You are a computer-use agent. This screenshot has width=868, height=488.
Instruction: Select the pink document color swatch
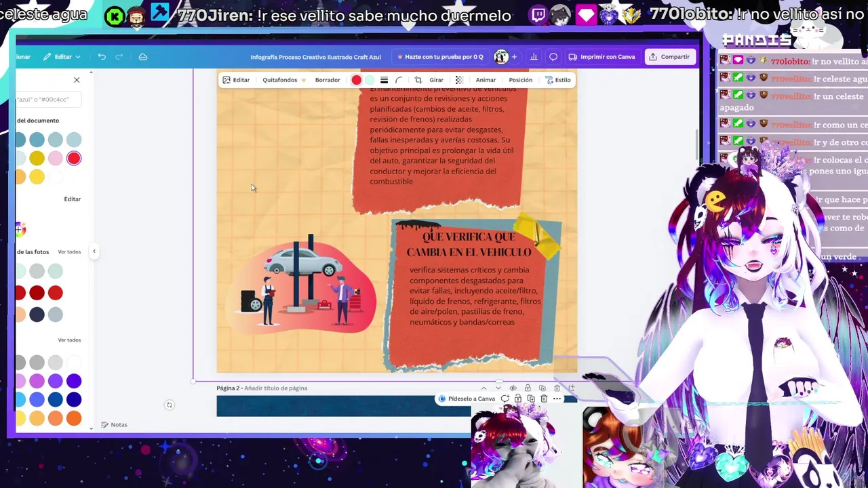click(x=56, y=159)
